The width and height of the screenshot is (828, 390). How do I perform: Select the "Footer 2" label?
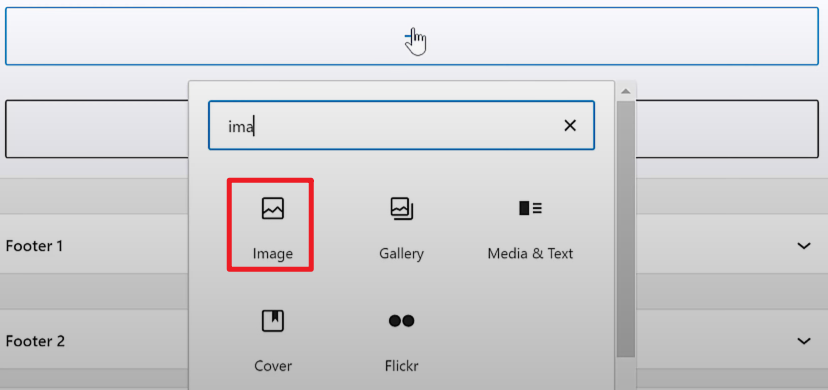point(35,341)
